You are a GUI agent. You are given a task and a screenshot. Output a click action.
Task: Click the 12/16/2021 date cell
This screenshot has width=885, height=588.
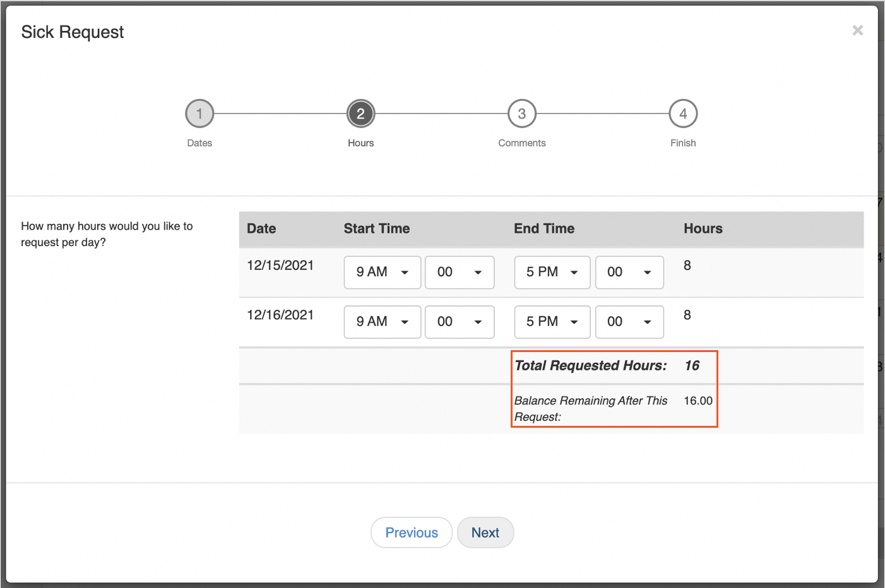(280, 315)
